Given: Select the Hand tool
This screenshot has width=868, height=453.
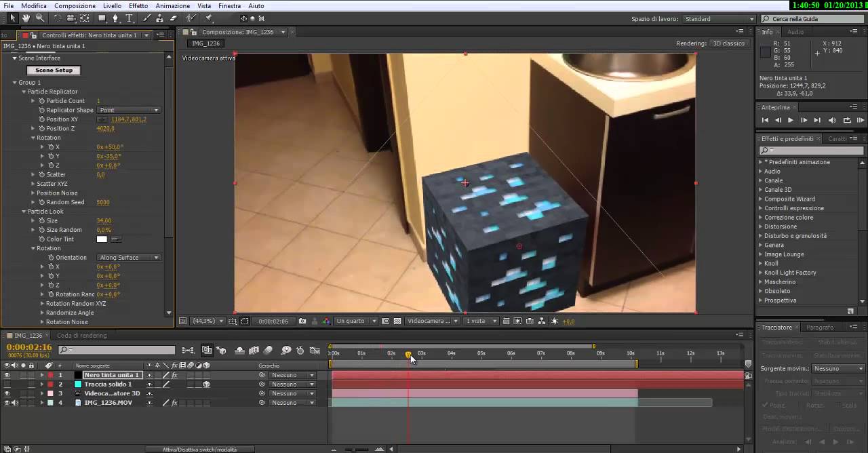Looking at the screenshot, I should [x=26, y=18].
